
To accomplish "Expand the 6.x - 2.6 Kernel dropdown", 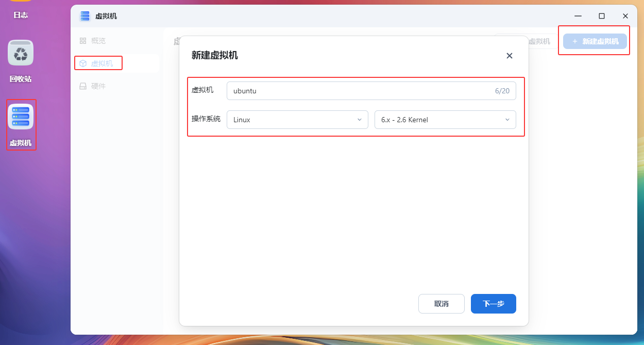I will point(445,120).
